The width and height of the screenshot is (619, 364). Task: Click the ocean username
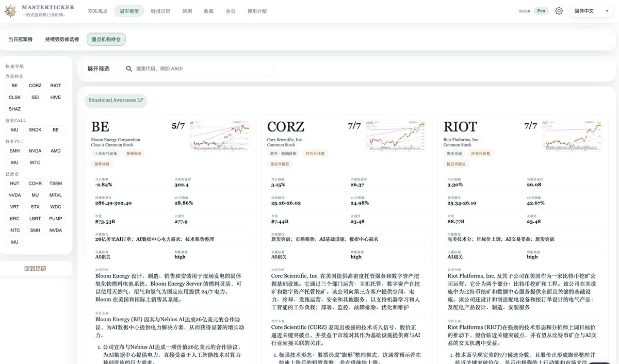(524, 11)
